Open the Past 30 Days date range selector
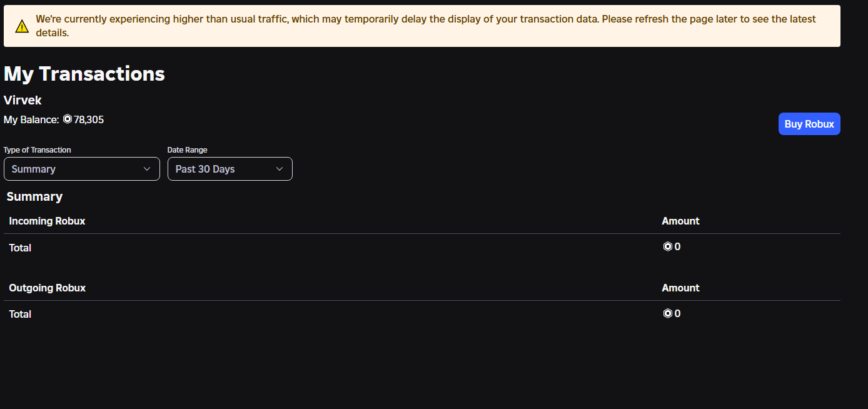The width and height of the screenshot is (868, 409). [x=230, y=169]
